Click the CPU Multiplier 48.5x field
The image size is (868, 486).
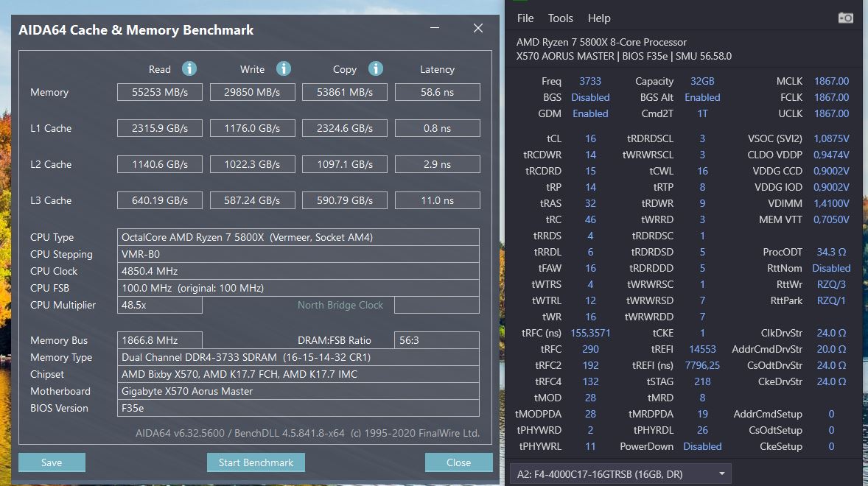(159, 305)
